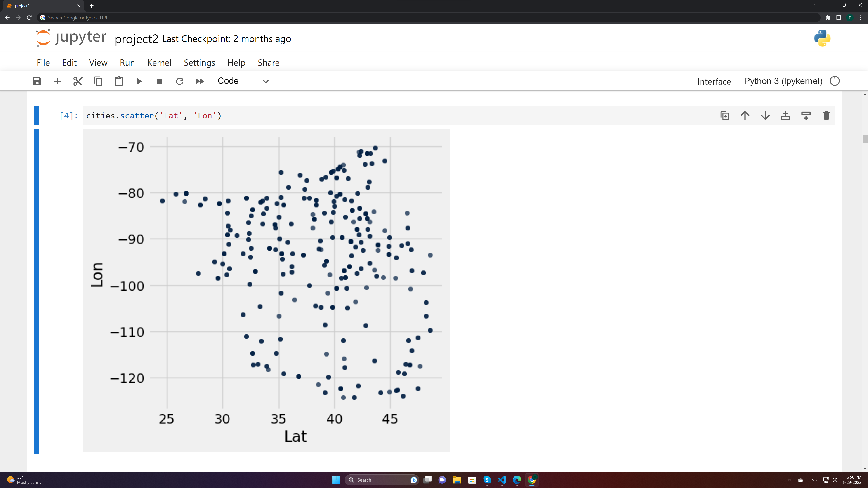Run the selected cell with the play icon

[x=139, y=81]
